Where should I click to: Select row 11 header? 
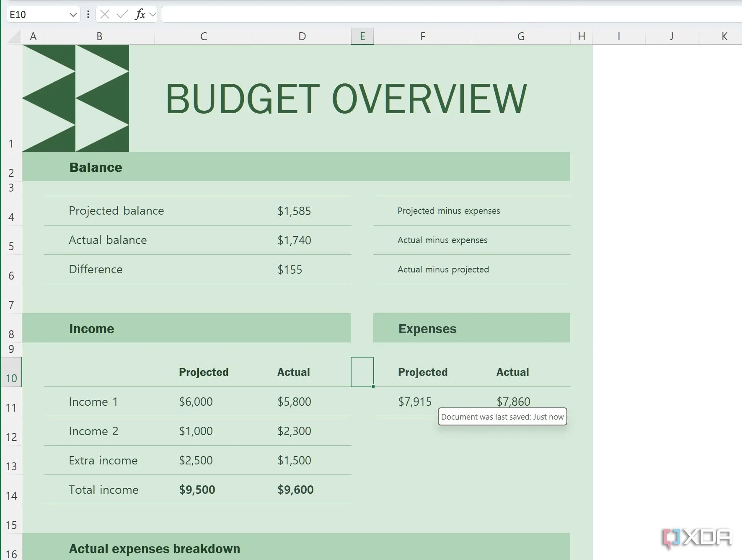pyautogui.click(x=11, y=401)
